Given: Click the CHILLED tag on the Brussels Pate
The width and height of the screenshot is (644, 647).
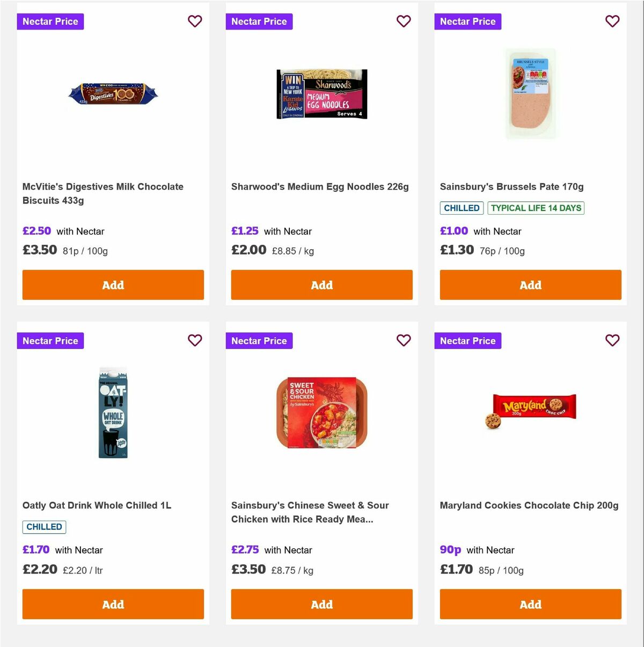Looking at the screenshot, I should 462,208.
